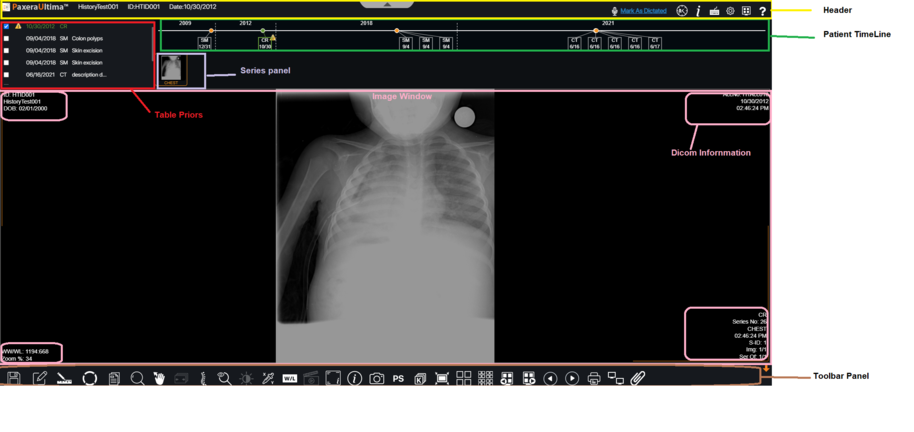Select the W/L window level tool
The width and height of the screenshot is (914, 432).
pyautogui.click(x=290, y=378)
